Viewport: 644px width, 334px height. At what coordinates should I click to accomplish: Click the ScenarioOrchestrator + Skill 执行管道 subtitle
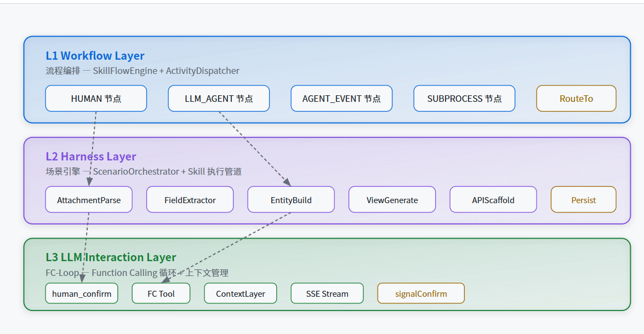[144, 171]
